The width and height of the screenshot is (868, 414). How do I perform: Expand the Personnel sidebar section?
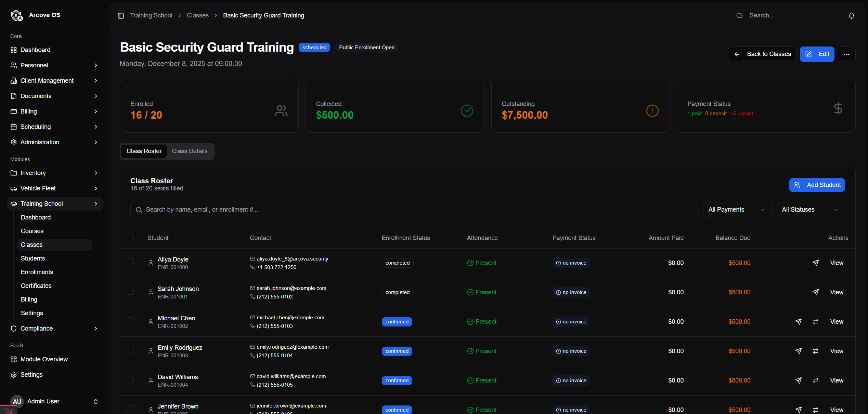[55, 65]
